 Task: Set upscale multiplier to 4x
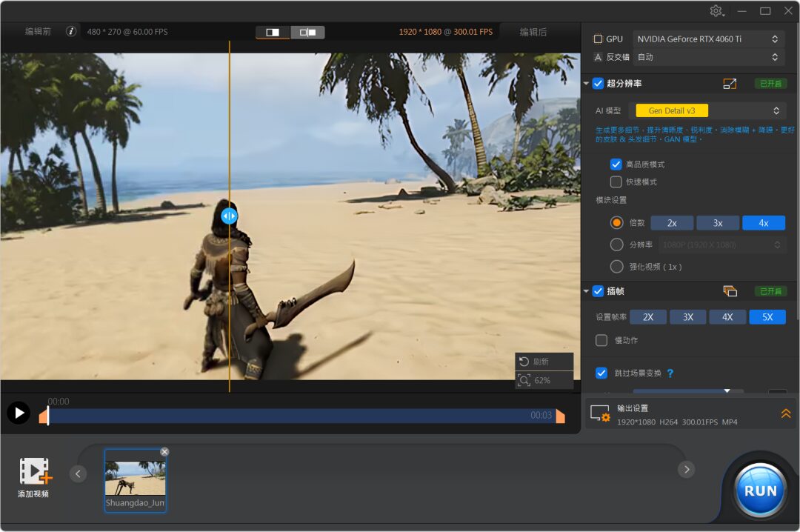click(764, 223)
